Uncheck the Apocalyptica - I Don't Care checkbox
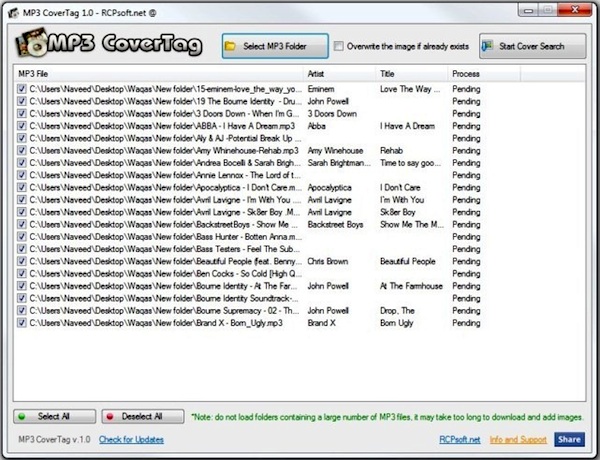600x460 pixels. (x=21, y=188)
